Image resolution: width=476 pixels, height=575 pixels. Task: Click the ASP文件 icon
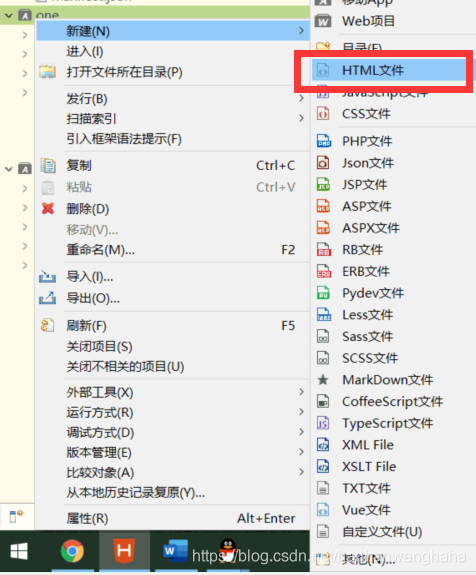coord(323,206)
